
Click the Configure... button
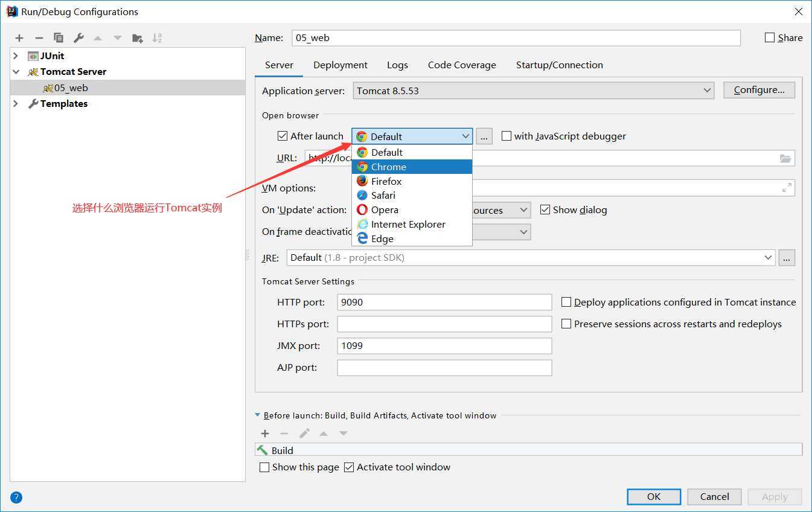[759, 90]
